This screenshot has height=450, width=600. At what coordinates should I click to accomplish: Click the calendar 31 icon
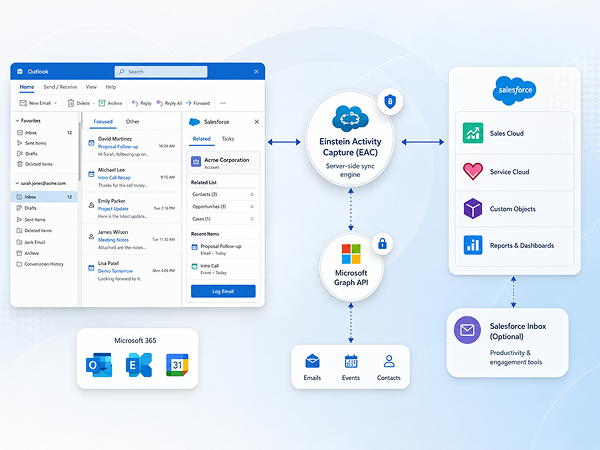click(x=177, y=365)
